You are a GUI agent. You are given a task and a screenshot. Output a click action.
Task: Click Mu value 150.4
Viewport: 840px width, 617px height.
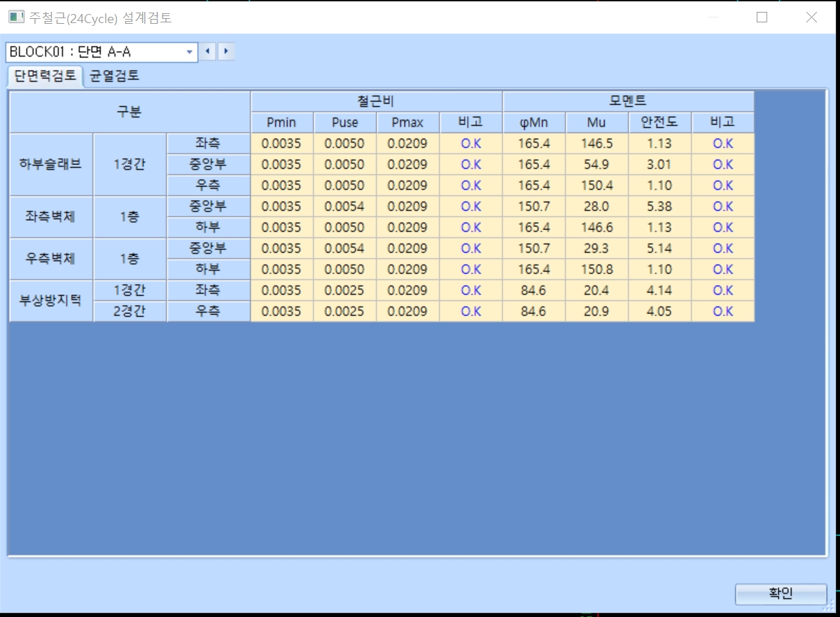tap(597, 185)
